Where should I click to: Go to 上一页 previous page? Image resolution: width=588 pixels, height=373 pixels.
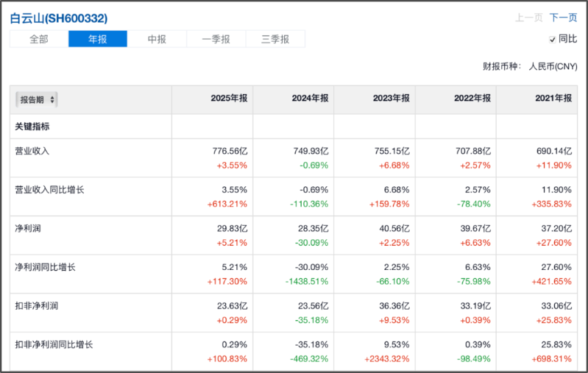point(528,18)
